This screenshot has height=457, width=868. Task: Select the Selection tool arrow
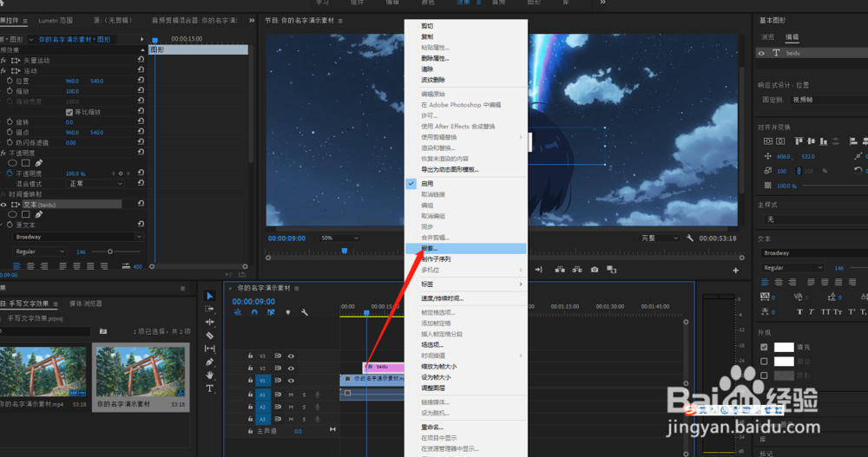209,296
